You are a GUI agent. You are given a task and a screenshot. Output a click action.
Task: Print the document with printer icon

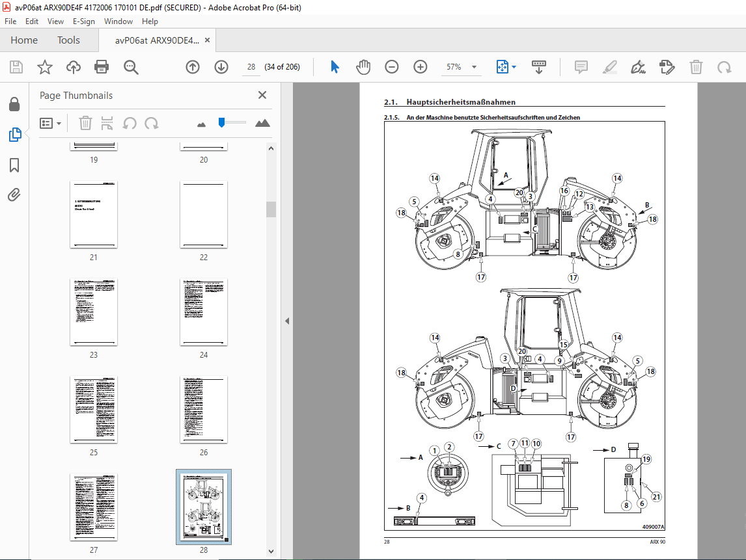(102, 67)
